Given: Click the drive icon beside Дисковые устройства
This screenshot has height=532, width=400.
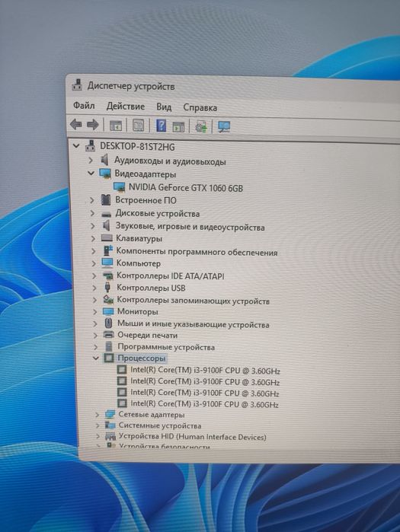Looking at the screenshot, I should (x=106, y=215).
